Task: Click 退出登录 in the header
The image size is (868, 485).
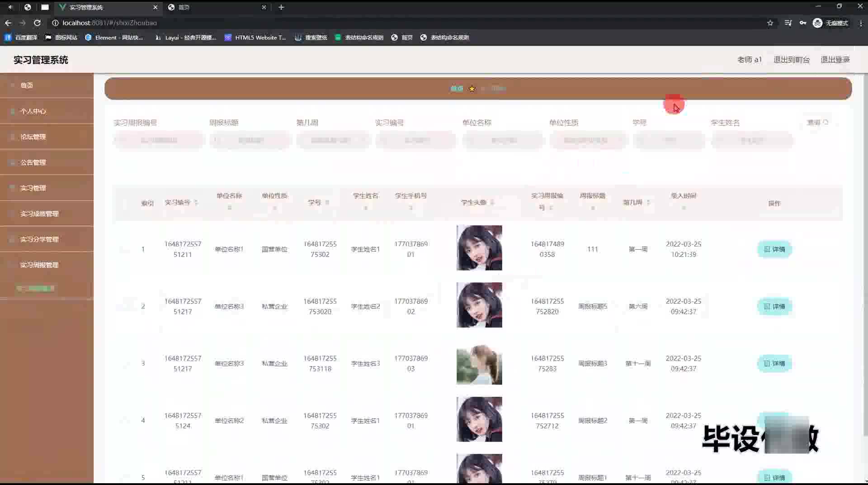Action: click(x=835, y=60)
